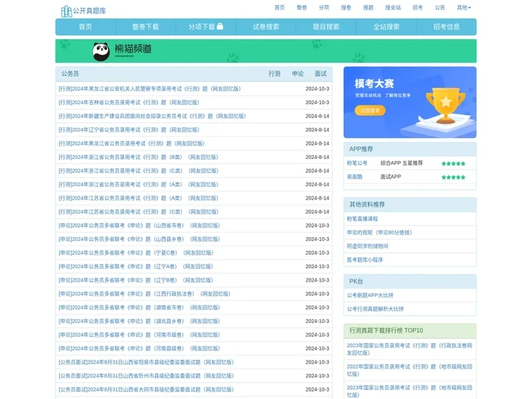
Task: Click 搜卷 in the small top navigation
Action: [x=346, y=7]
